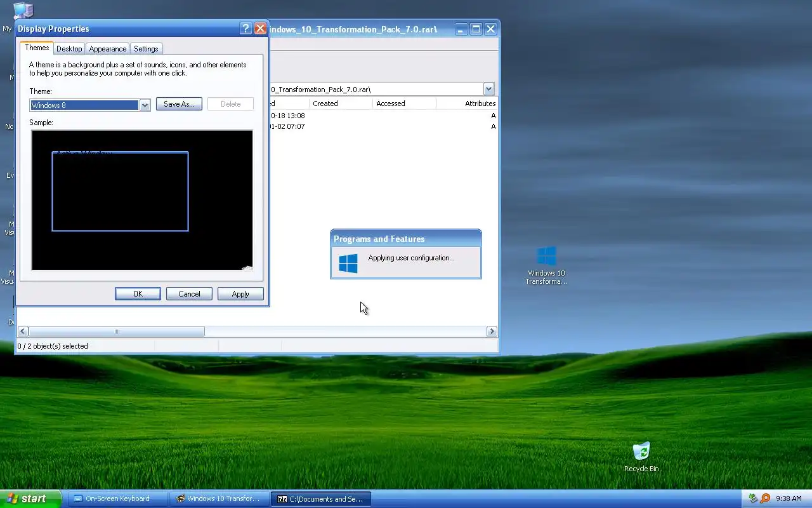Click the horizontal scrollbar right arrow

coord(492,331)
